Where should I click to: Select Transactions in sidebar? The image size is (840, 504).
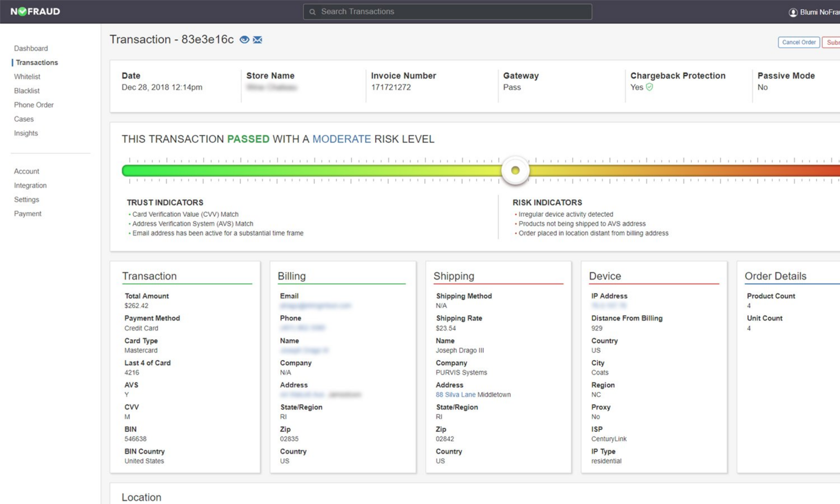37,63
